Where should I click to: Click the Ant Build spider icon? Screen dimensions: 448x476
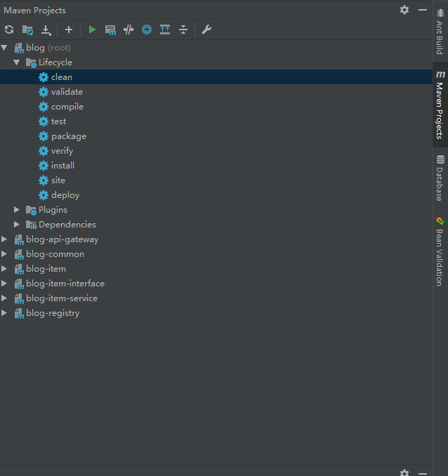pos(440,13)
